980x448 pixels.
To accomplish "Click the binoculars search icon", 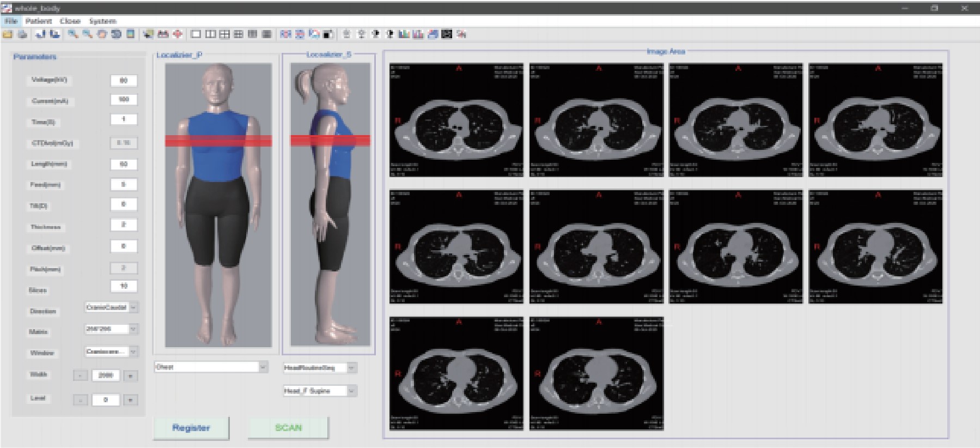I will click(x=163, y=34).
